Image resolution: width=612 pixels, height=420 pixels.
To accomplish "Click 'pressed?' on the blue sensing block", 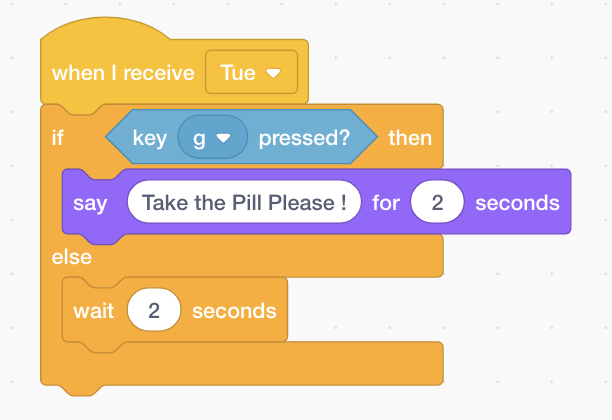I will (304, 137).
